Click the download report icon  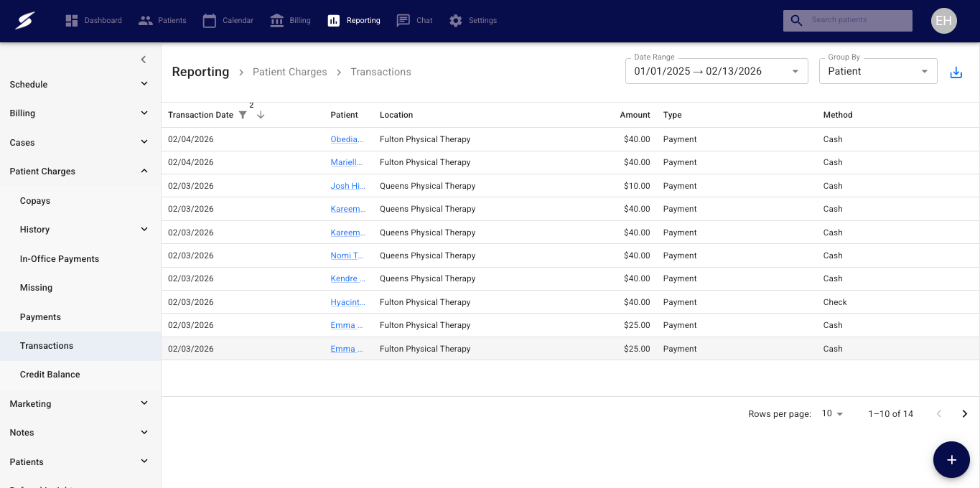pos(956,72)
